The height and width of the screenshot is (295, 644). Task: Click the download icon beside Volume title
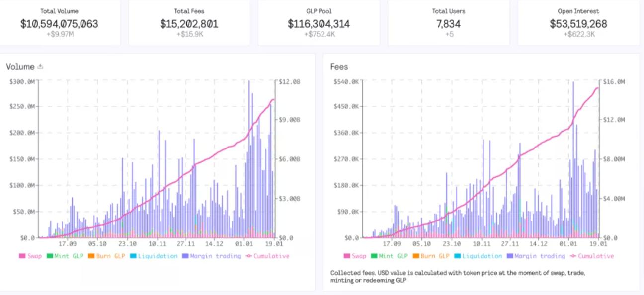(x=41, y=67)
